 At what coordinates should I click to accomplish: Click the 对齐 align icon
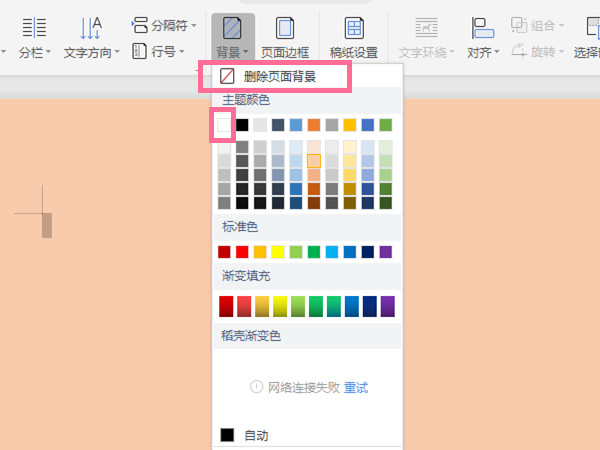point(484,28)
